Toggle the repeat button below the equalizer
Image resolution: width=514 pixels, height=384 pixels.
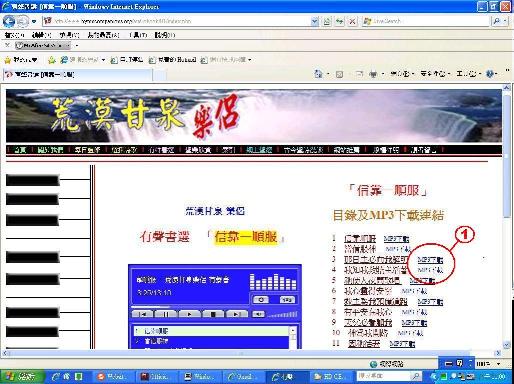(x=261, y=300)
